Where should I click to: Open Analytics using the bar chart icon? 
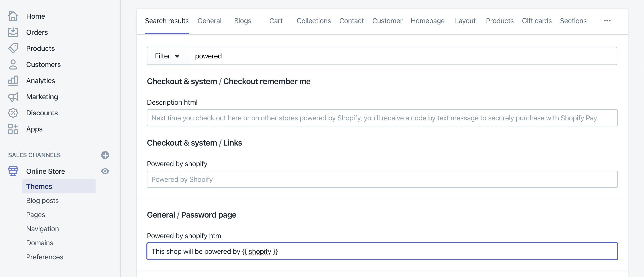(x=13, y=80)
